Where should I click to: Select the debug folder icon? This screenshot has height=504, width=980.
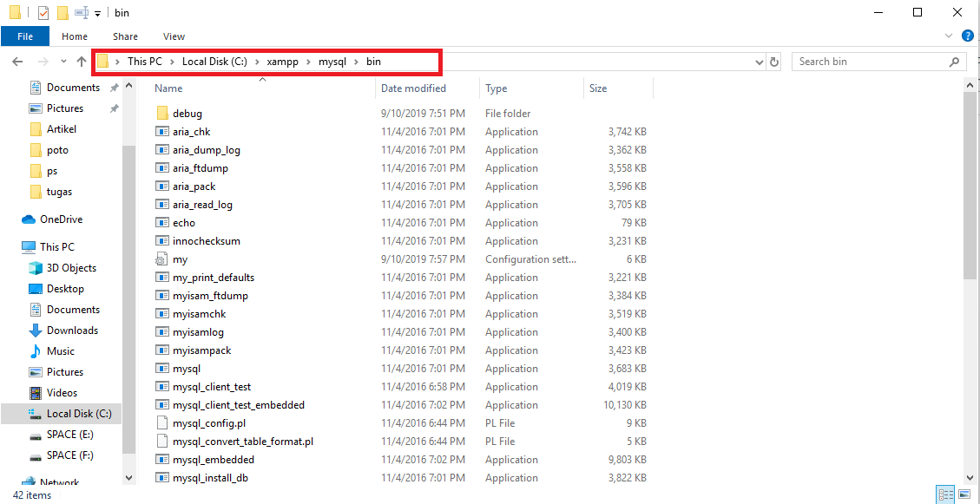162,114
